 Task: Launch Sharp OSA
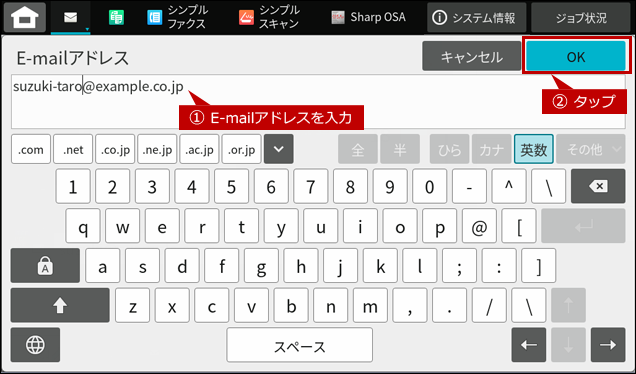[368, 17]
